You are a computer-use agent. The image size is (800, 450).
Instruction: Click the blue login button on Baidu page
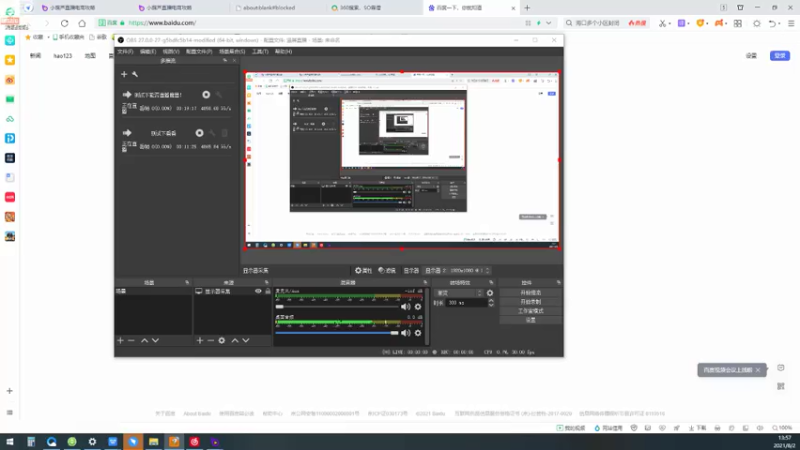(780, 56)
